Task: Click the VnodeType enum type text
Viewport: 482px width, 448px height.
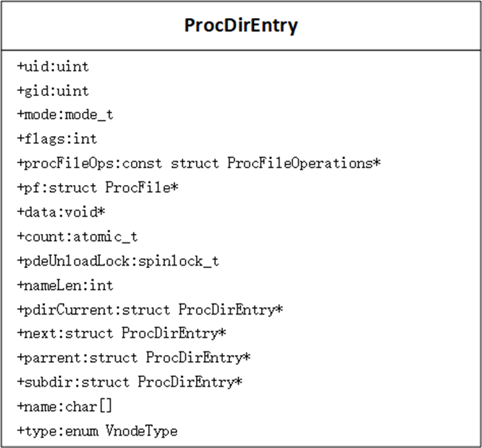Action: [x=141, y=431]
